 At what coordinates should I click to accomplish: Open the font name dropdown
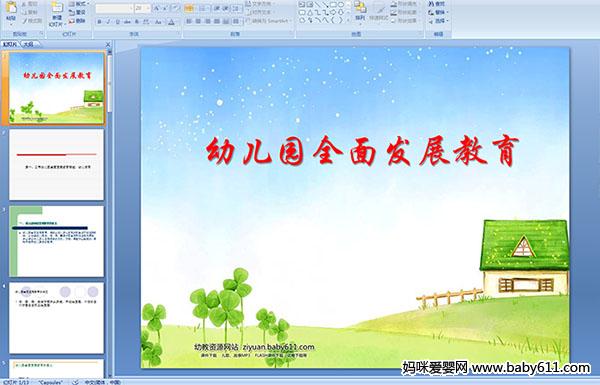(x=114, y=8)
